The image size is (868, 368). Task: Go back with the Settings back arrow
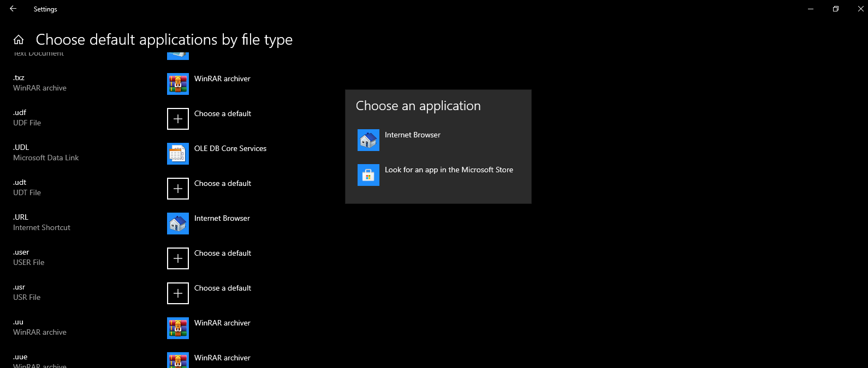pyautogui.click(x=13, y=9)
